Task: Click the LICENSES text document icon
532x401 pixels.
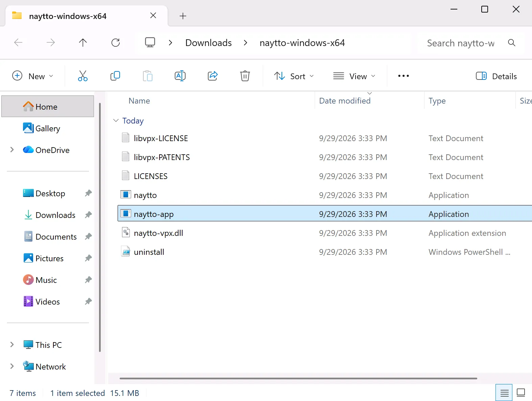Action: coord(126,175)
